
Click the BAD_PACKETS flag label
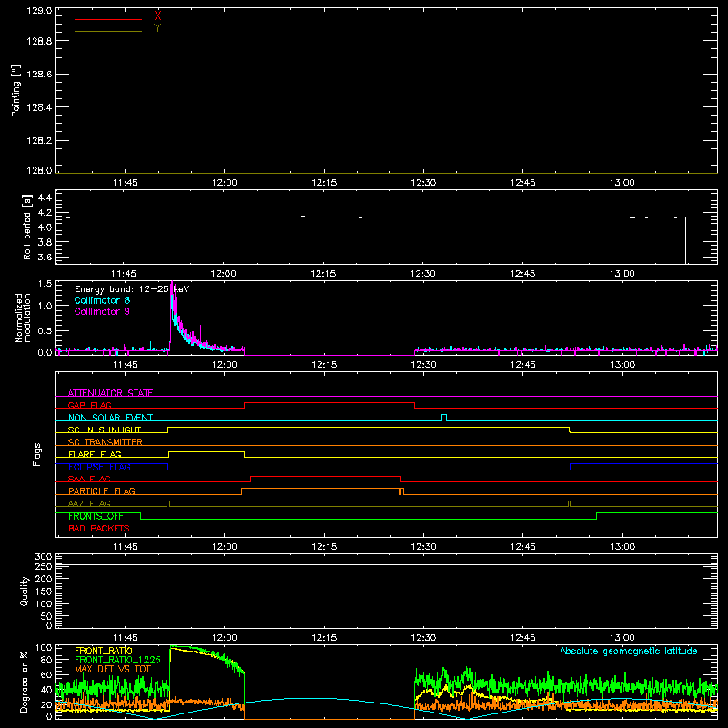coord(99,528)
